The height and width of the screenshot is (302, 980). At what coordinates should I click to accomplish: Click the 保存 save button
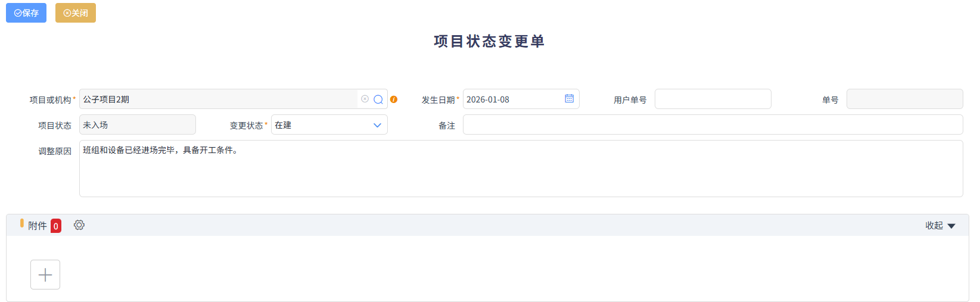[26, 13]
